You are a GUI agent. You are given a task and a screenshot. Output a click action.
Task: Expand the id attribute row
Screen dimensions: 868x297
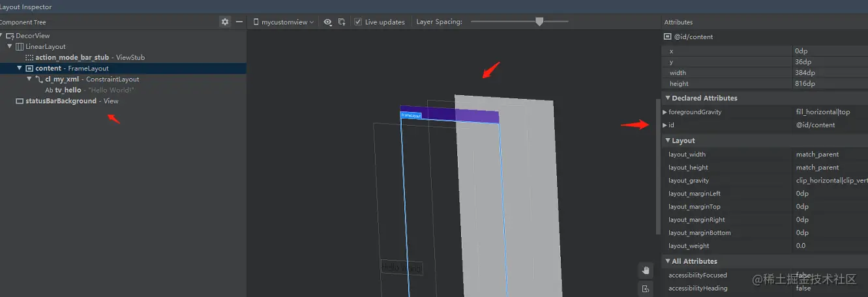[665, 125]
